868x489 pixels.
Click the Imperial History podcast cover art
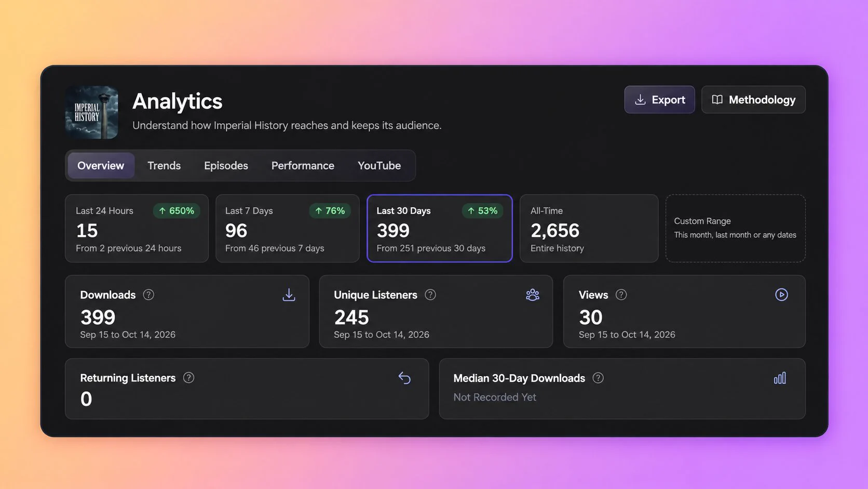click(x=92, y=112)
